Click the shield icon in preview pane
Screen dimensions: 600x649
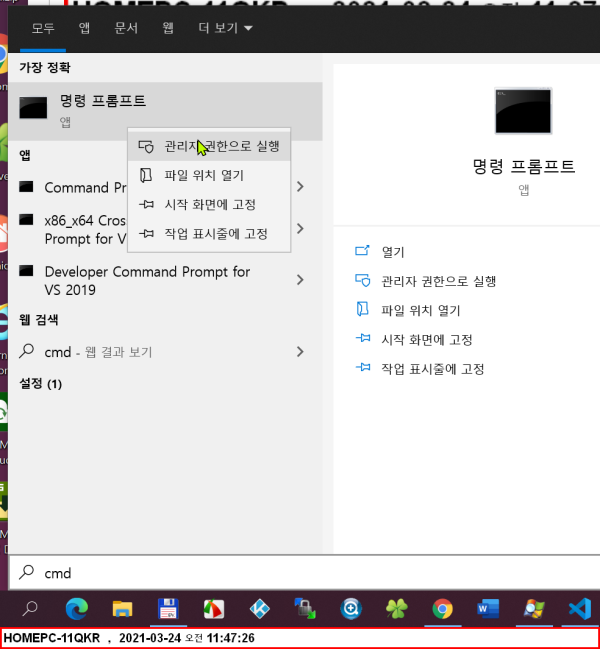[363, 281]
